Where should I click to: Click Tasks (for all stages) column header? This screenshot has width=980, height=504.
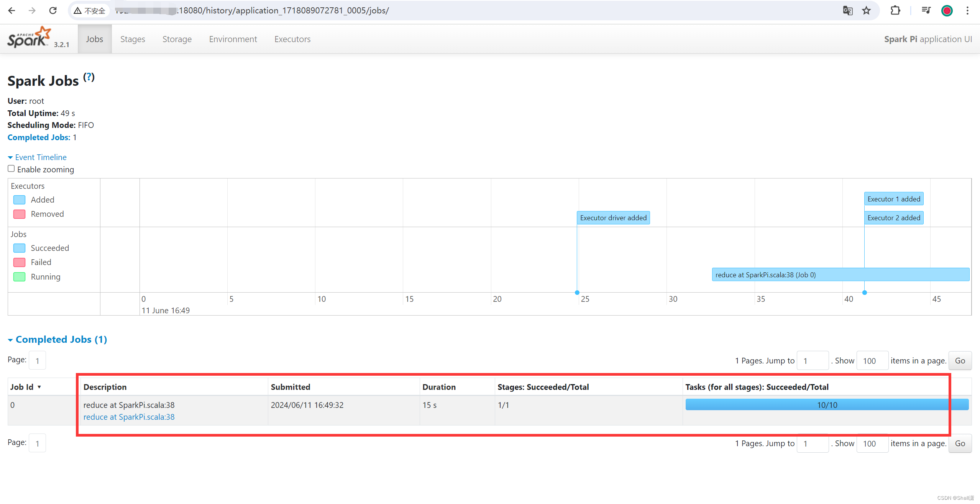pos(757,387)
